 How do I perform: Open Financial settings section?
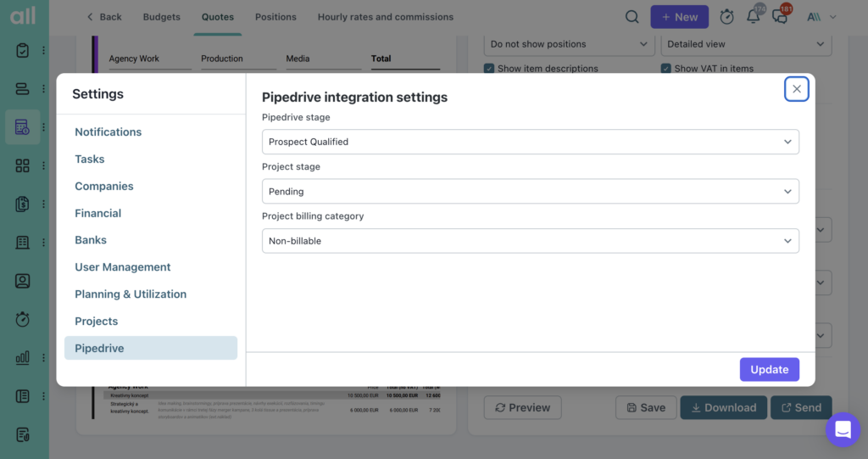(98, 213)
